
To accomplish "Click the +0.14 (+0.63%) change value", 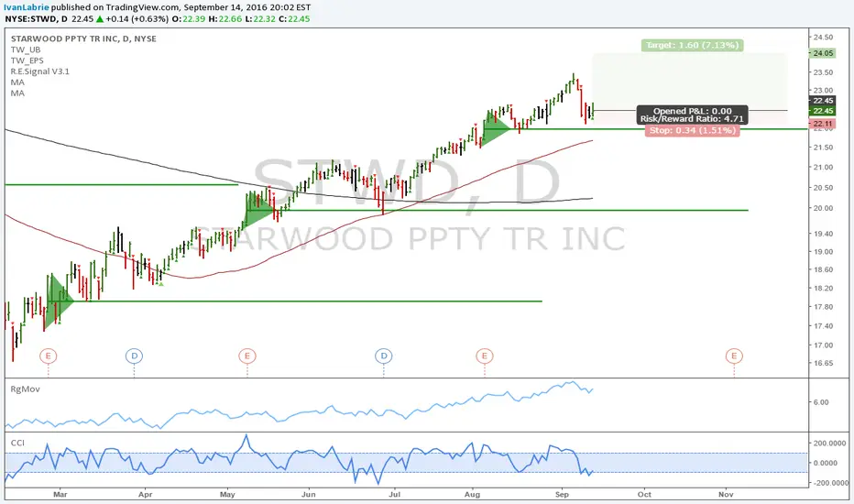I will (x=137, y=19).
